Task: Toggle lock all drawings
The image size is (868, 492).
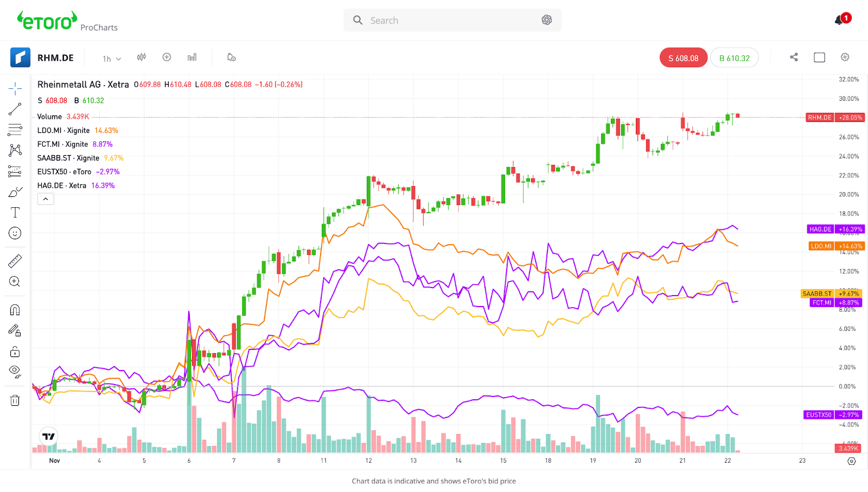Action: (x=15, y=352)
